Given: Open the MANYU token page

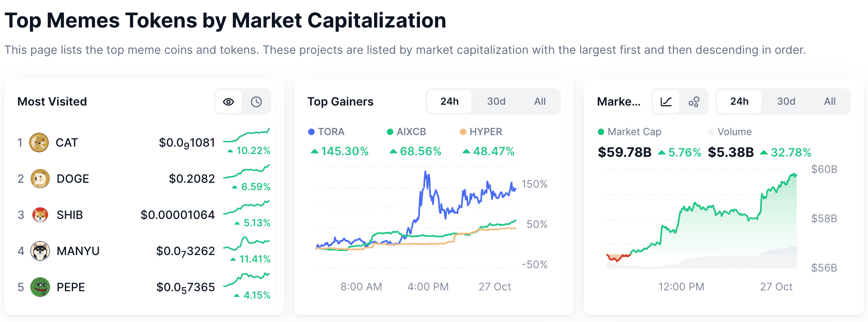Looking at the screenshot, I should pyautogui.click(x=78, y=251).
